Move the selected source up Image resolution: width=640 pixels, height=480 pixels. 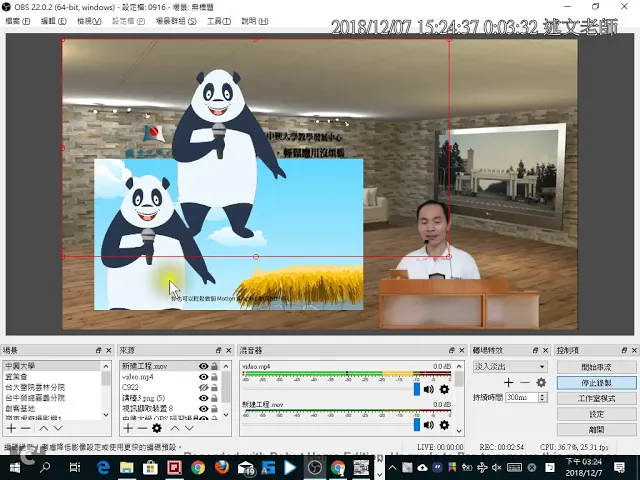point(175,428)
